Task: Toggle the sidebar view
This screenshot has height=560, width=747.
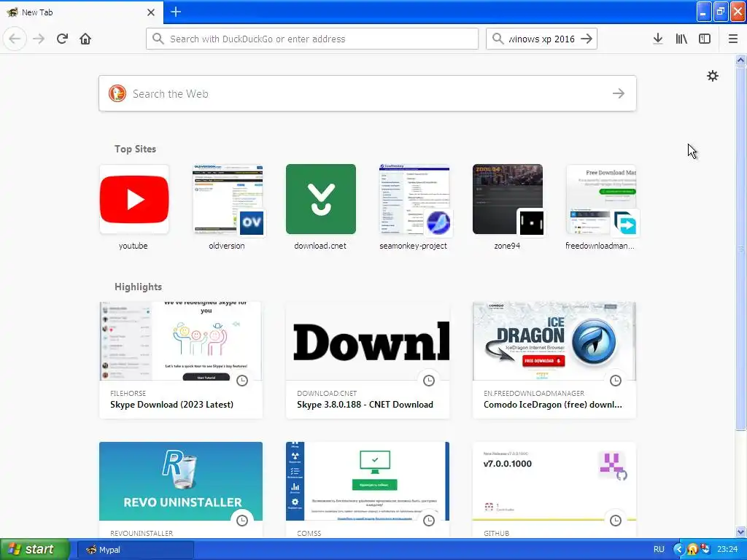Action: point(705,39)
